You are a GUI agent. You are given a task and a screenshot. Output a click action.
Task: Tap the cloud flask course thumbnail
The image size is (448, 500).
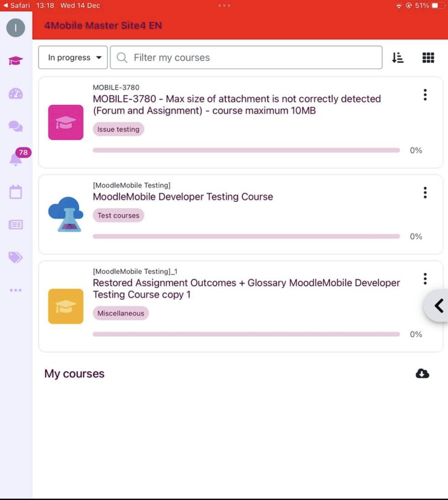tap(66, 214)
